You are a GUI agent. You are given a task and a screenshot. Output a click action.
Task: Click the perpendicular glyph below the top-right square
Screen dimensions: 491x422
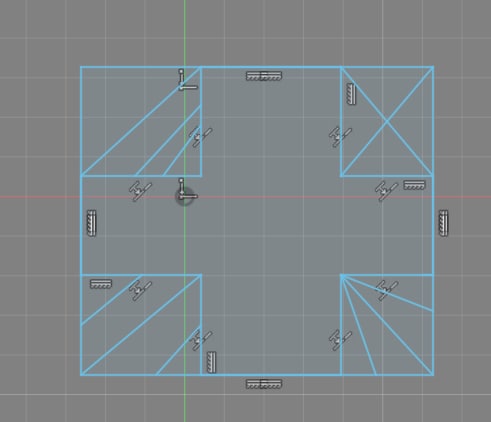(386, 191)
